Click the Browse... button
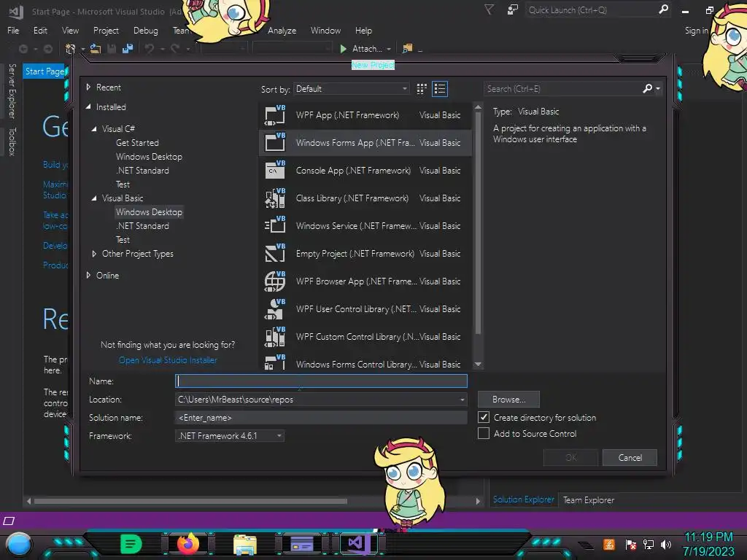The height and width of the screenshot is (560, 747). tap(508, 400)
